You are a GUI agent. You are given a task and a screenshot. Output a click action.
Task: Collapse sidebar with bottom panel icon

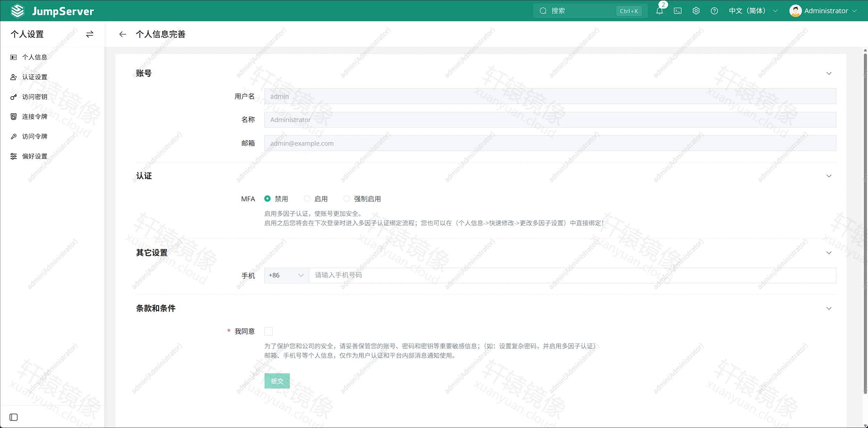pyautogui.click(x=14, y=417)
